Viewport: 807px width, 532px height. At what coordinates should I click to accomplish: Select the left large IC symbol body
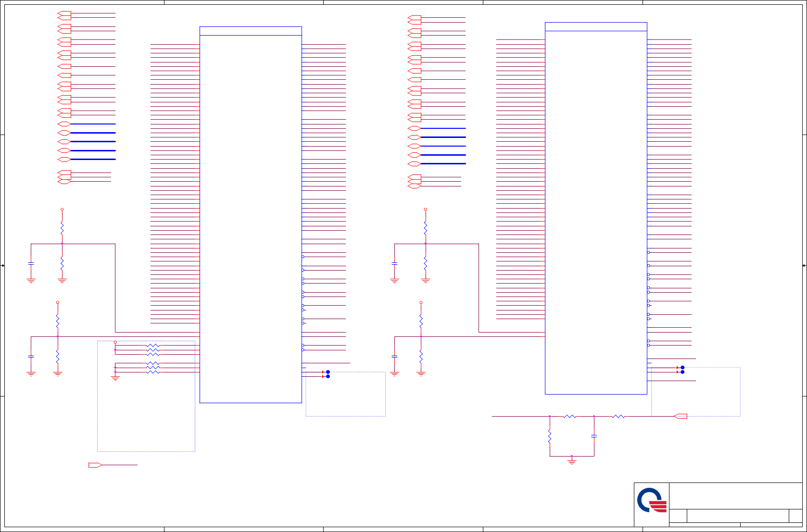pos(251,215)
